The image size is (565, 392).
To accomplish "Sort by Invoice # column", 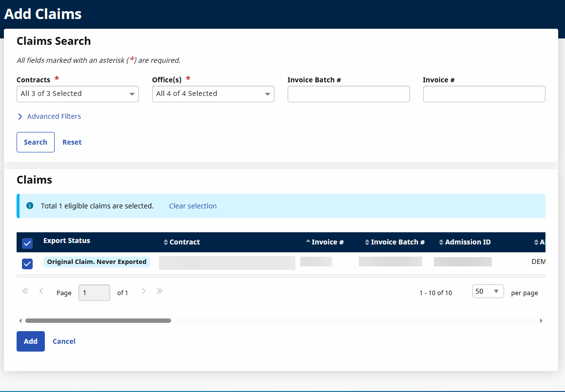I will pyautogui.click(x=325, y=242).
